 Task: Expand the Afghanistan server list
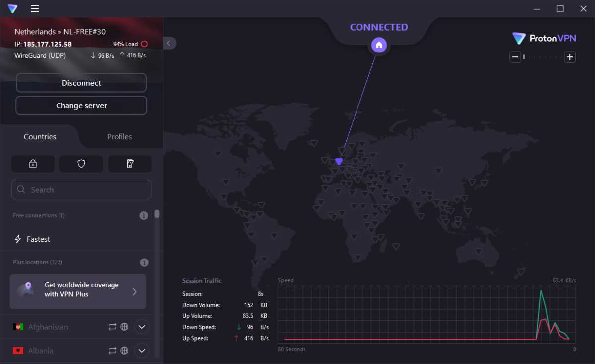(x=141, y=327)
